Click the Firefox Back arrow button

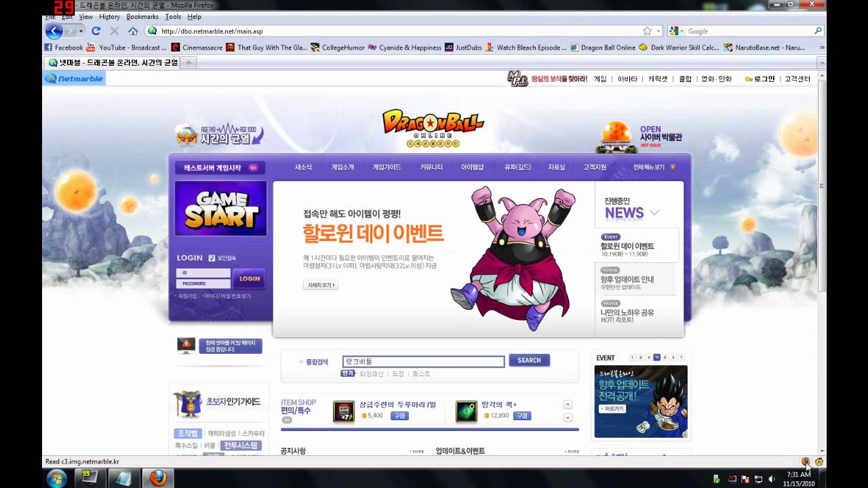click(x=54, y=31)
